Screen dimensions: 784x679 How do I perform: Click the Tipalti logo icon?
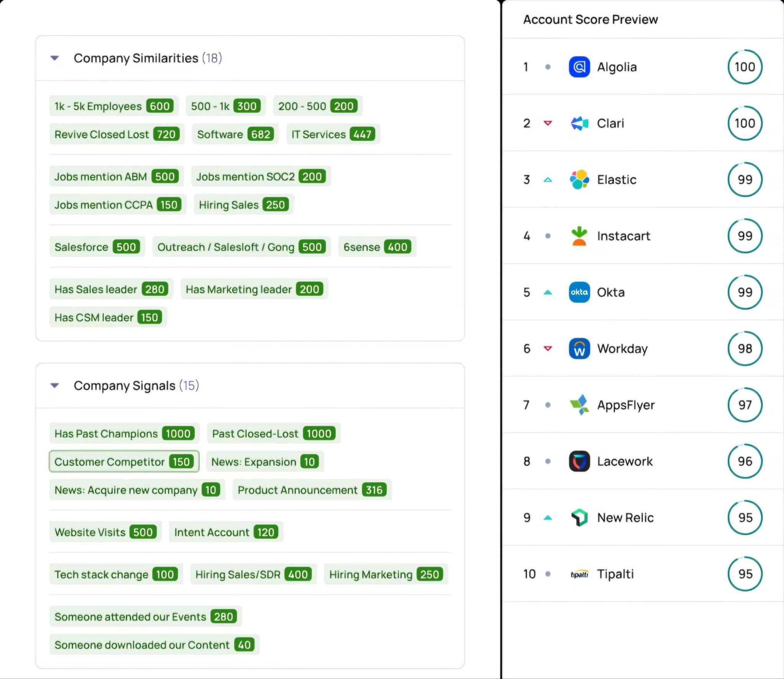tap(579, 574)
